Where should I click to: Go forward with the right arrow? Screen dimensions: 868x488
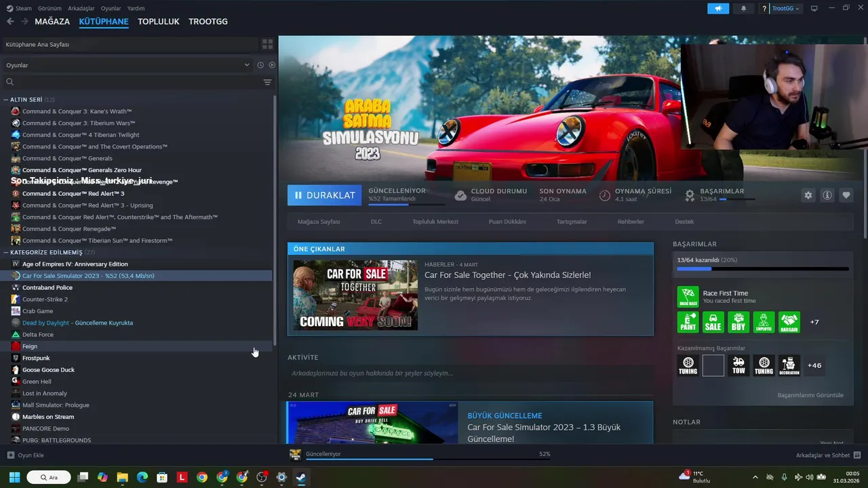click(x=24, y=22)
